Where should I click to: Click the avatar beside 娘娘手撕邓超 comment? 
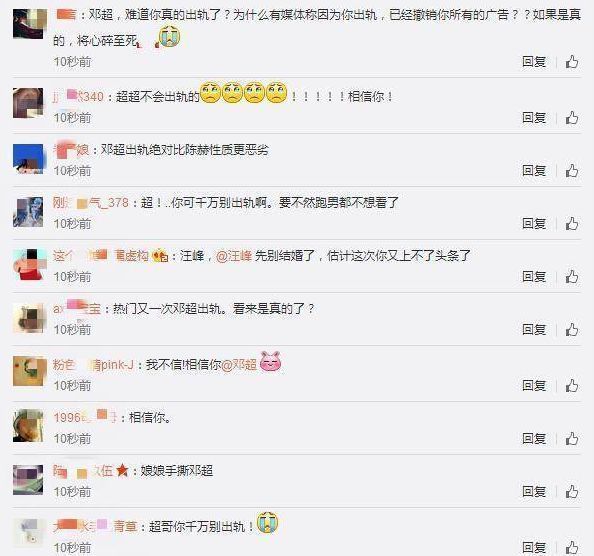pyautogui.click(x=28, y=480)
